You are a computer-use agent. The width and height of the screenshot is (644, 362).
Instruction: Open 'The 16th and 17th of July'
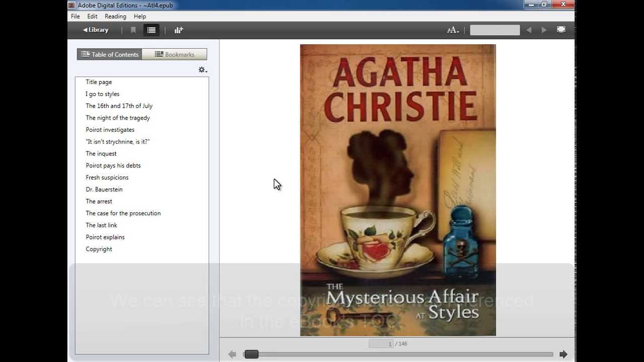click(x=119, y=106)
